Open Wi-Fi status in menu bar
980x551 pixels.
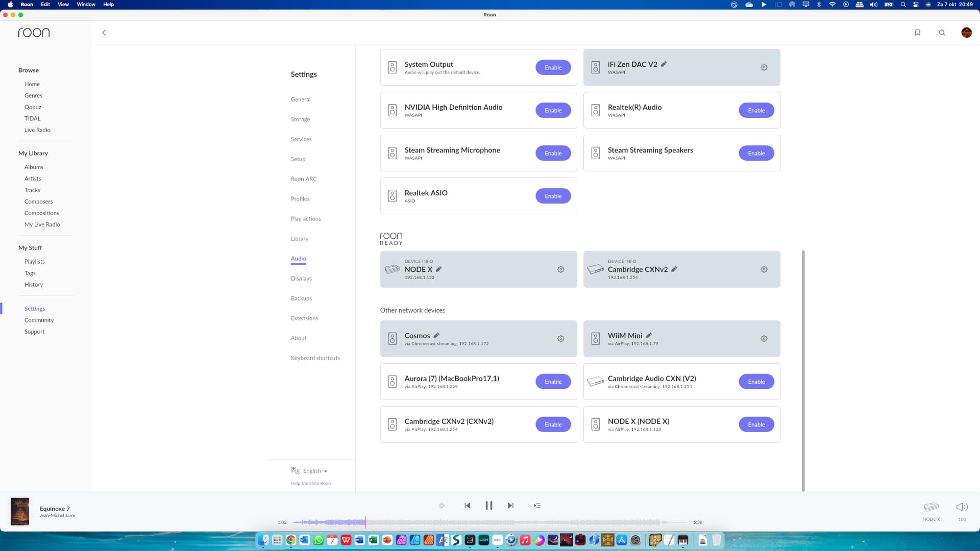coord(832,5)
